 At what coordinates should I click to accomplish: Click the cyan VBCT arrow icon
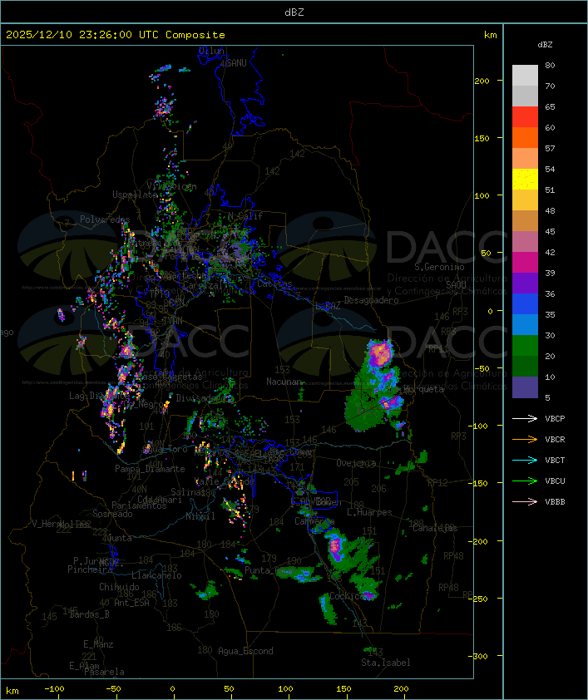525,461
